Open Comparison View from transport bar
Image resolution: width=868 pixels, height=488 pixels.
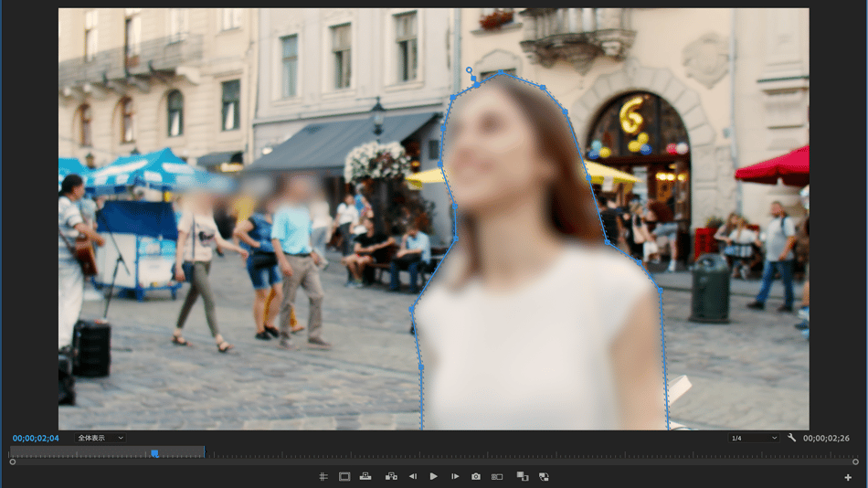[x=497, y=476]
